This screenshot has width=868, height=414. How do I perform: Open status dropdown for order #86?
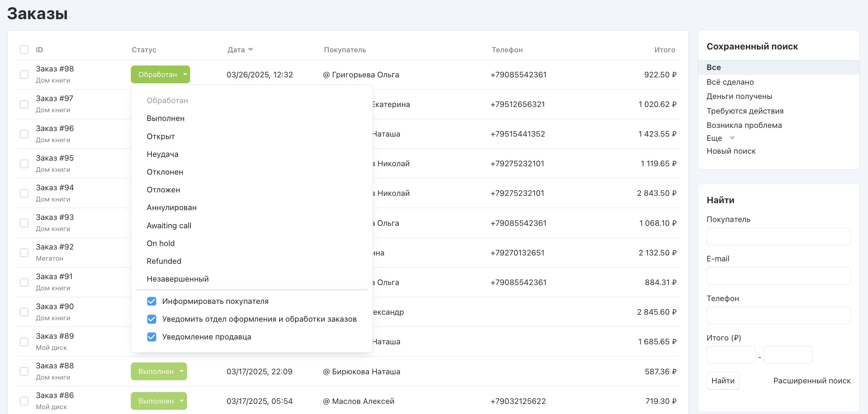coord(181,401)
